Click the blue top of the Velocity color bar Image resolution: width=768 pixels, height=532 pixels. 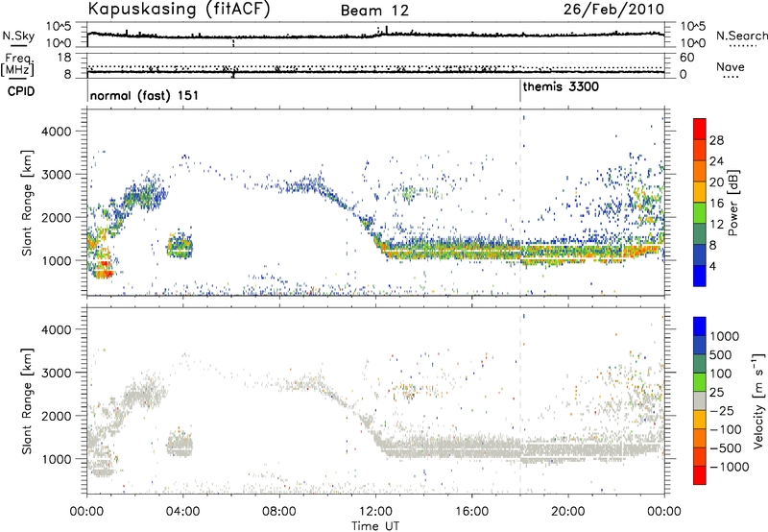pos(700,326)
